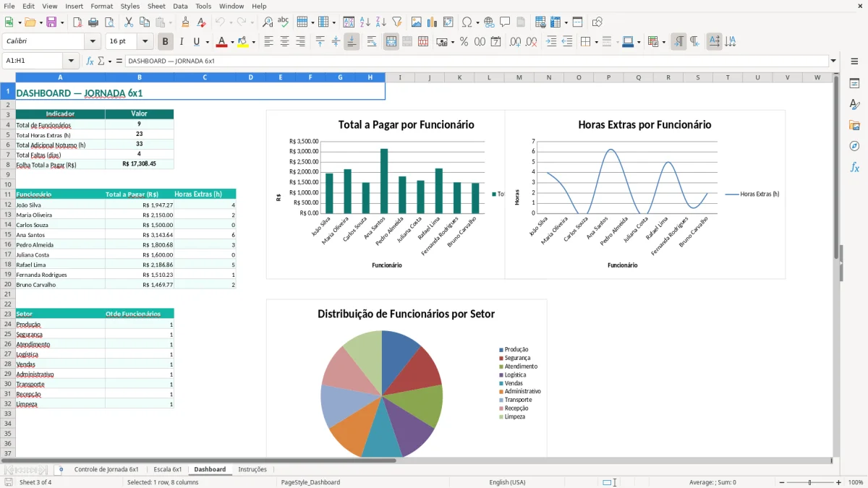Clear direct formatting icon

click(x=200, y=22)
